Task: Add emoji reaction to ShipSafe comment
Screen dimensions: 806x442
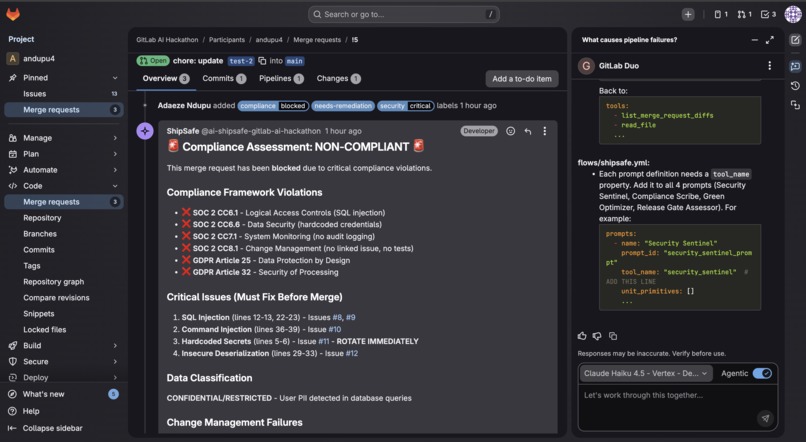Action: click(x=510, y=131)
